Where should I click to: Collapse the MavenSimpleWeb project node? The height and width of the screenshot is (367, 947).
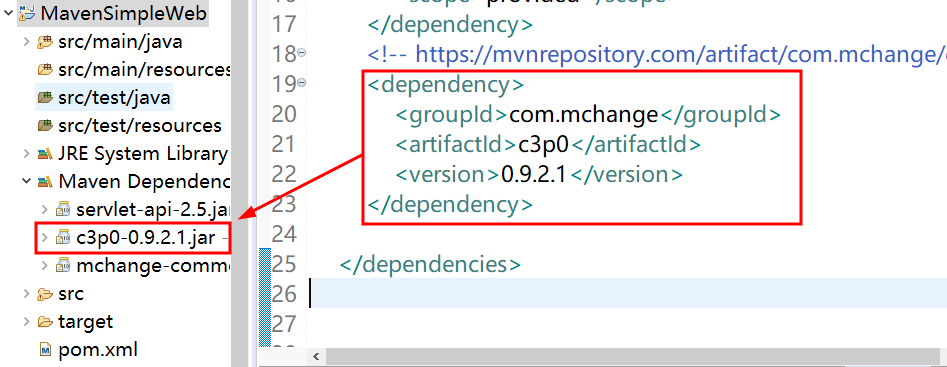click(7, 14)
